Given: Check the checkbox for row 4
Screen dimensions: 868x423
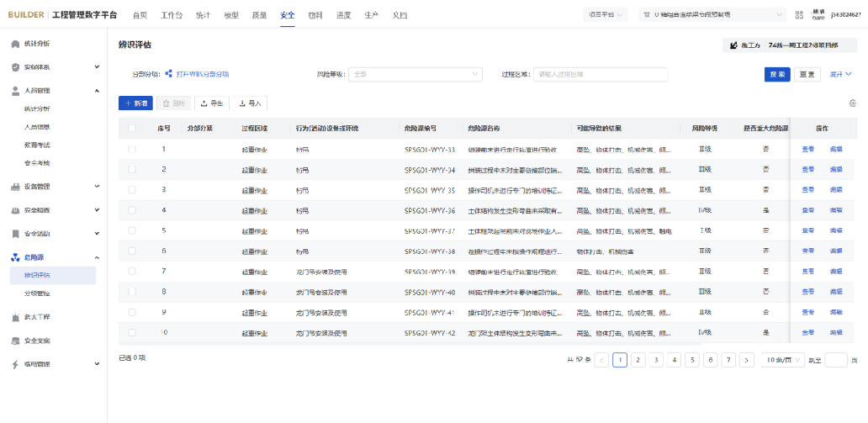Looking at the screenshot, I should click(x=132, y=210).
